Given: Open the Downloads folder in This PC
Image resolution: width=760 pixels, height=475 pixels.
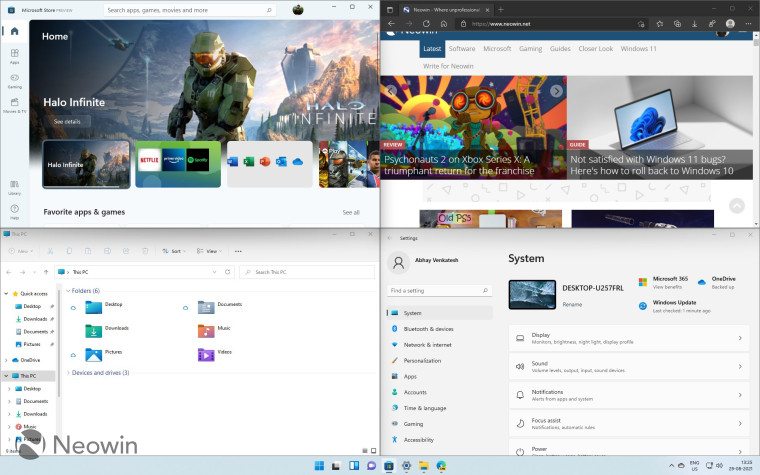Looking at the screenshot, I should pyautogui.click(x=107, y=331).
